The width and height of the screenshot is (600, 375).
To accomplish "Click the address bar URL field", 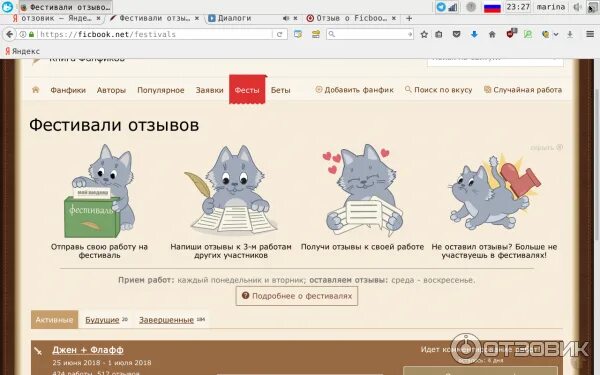I will [x=155, y=34].
